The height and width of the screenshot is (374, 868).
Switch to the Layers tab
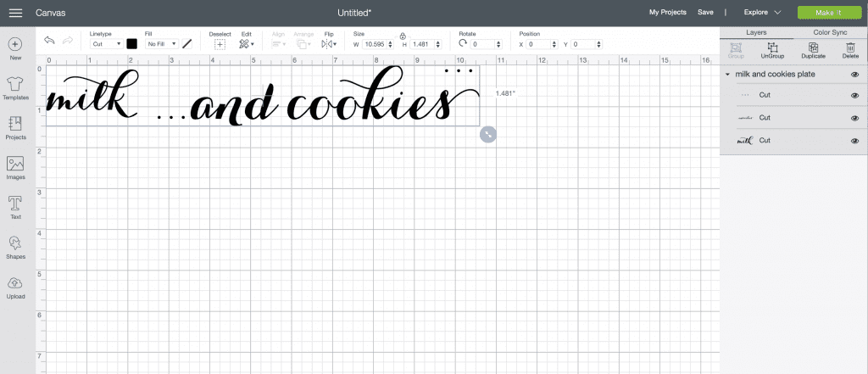(756, 33)
